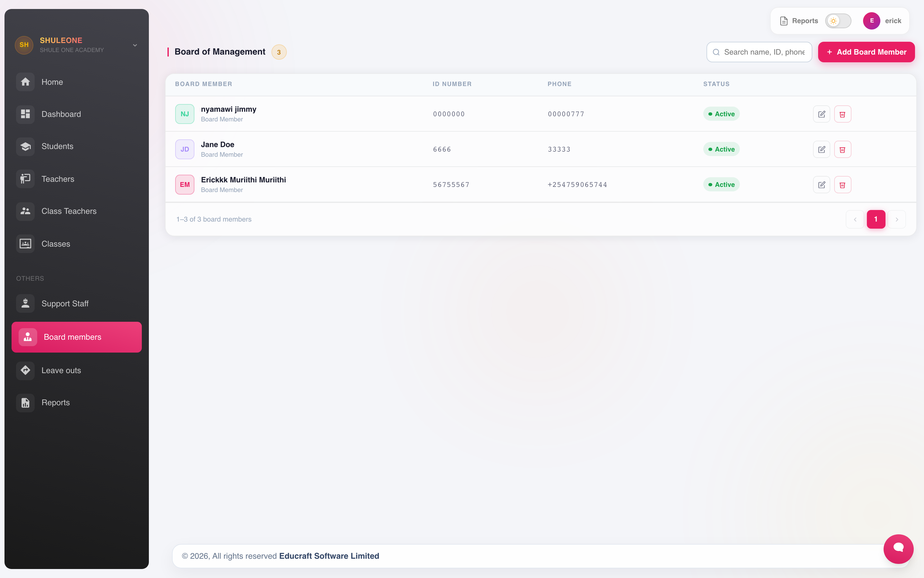Click the Teachers sidebar icon
Screen dimensions: 924x578
(x=25, y=179)
